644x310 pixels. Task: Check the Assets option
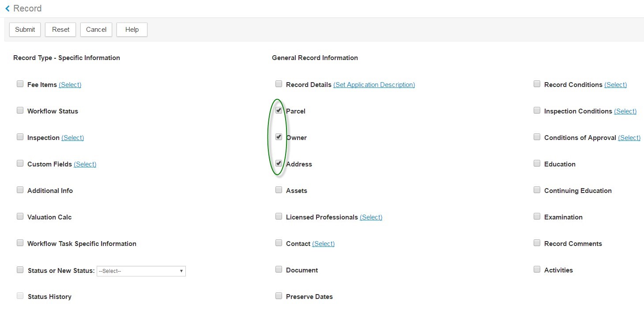pyautogui.click(x=279, y=190)
